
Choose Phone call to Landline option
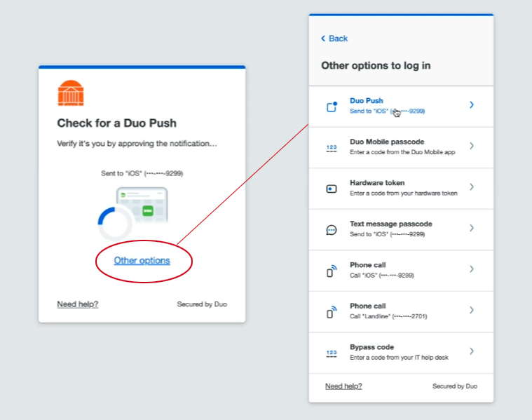[x=367, y=306]
